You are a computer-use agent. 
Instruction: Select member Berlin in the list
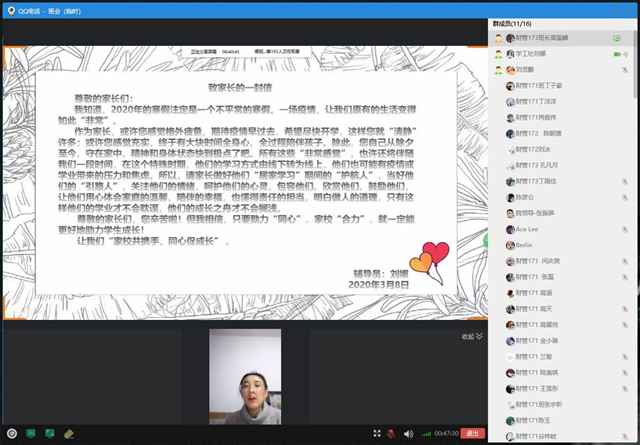click(x=527, y=244)
